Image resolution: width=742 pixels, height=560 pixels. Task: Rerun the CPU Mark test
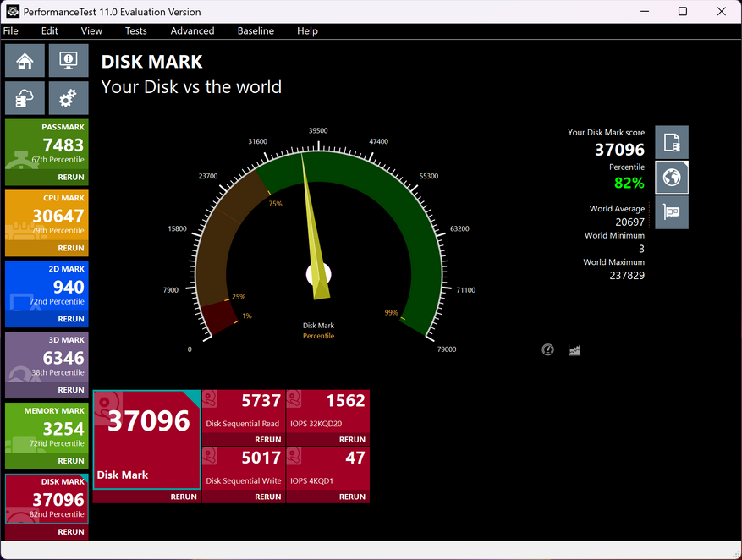71,249
